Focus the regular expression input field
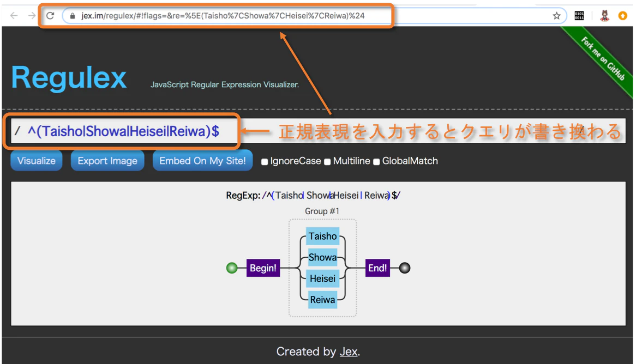The width and height of the screenshot is (642, 364). (317, 131)
